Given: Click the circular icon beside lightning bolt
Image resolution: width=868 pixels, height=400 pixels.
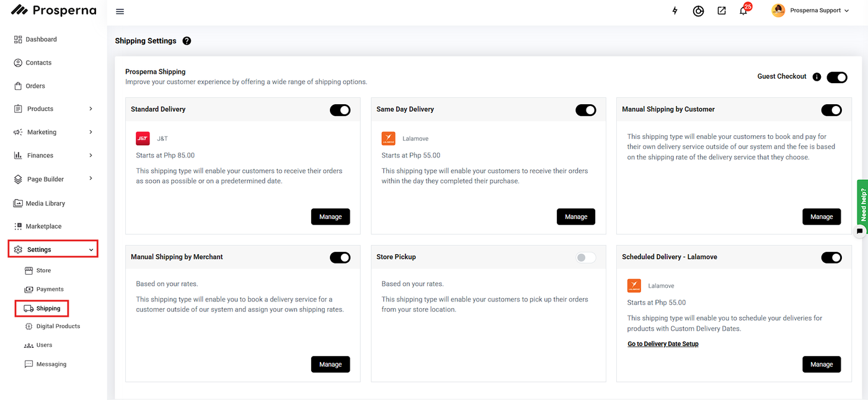Looking at the screenshot, I should click(698, 11).
